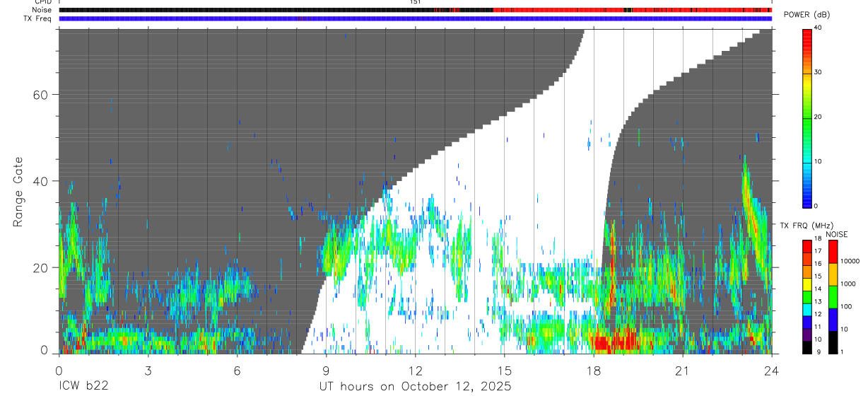
Task: Click the 6 tick on the UT hours axis
Action: 237,370
